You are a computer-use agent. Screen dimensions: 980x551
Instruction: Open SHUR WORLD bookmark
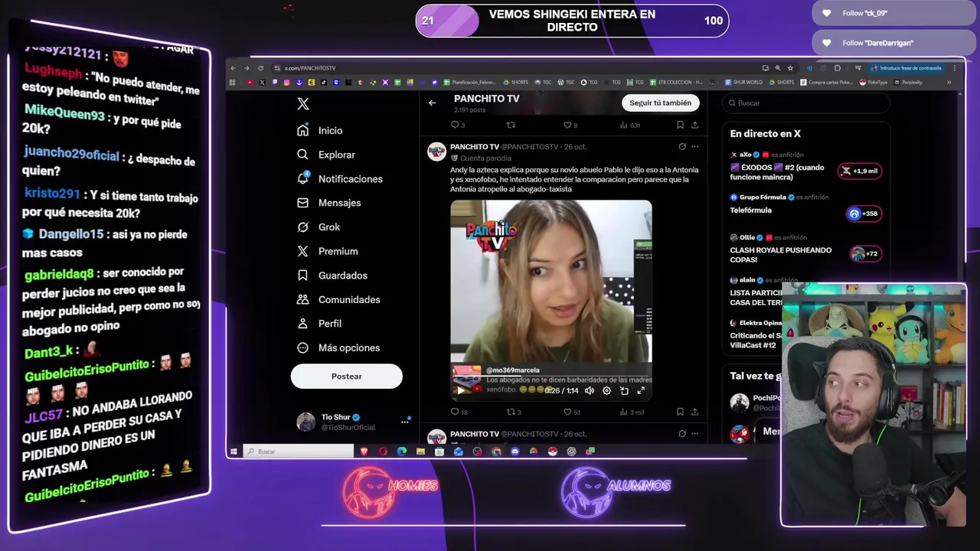743,83
